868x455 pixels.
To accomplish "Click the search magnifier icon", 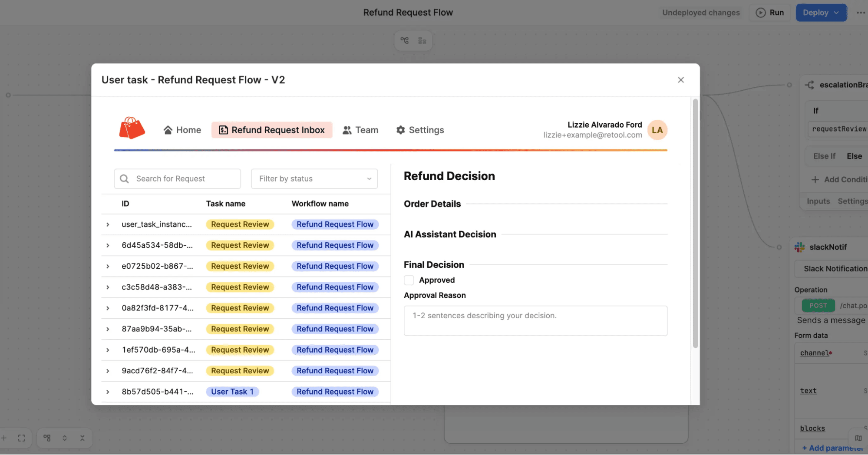I will coord(124,179).
